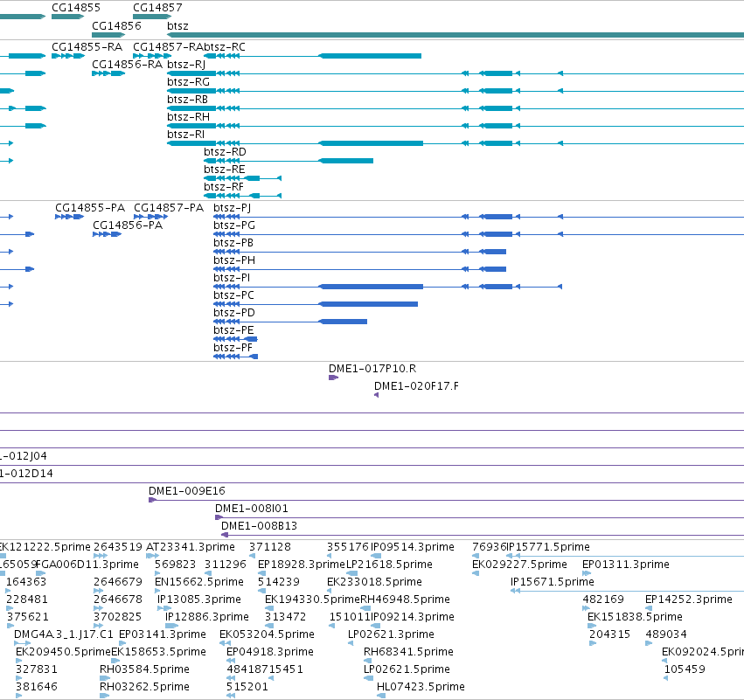Select the large exon of btsz-RC transcript
Image resolution: width=744 pixels, height=700 pixels.
(x=371, y=56)
